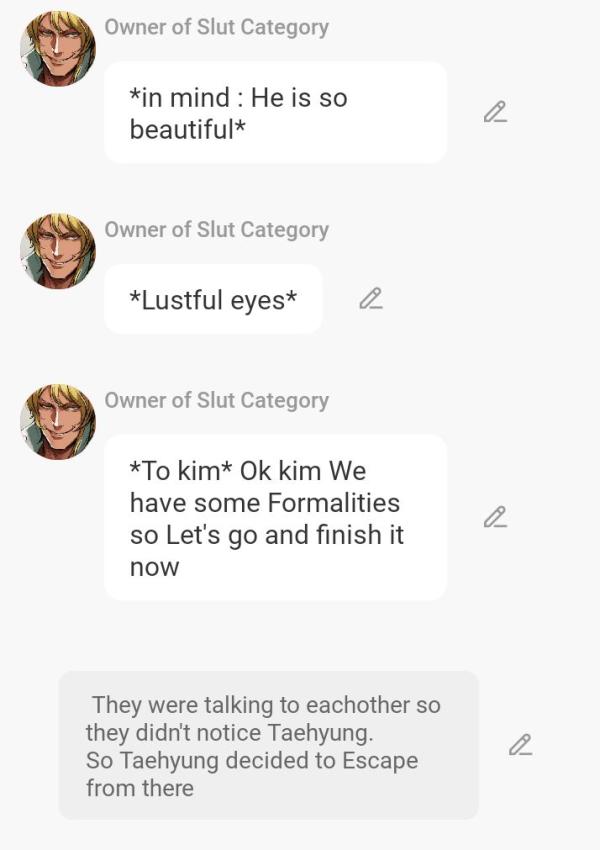
Task: Click sender name above "in mind" message
Action: click(x=216, y=28)
